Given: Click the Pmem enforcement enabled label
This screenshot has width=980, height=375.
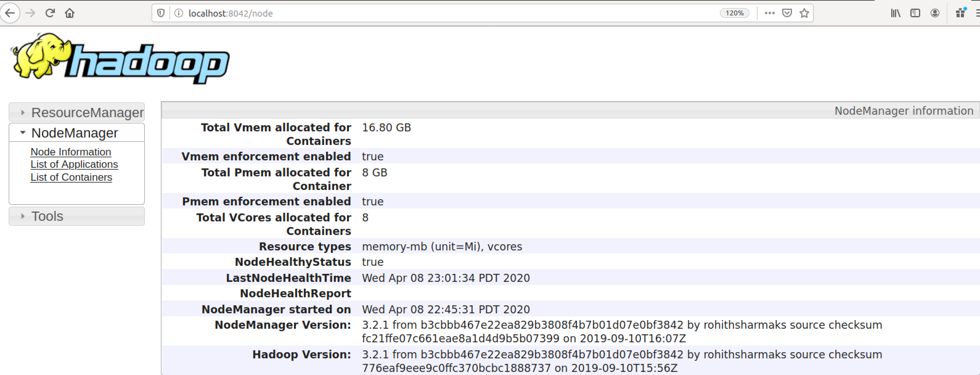Looking at the screenshot, I should (x=266, y=201).
